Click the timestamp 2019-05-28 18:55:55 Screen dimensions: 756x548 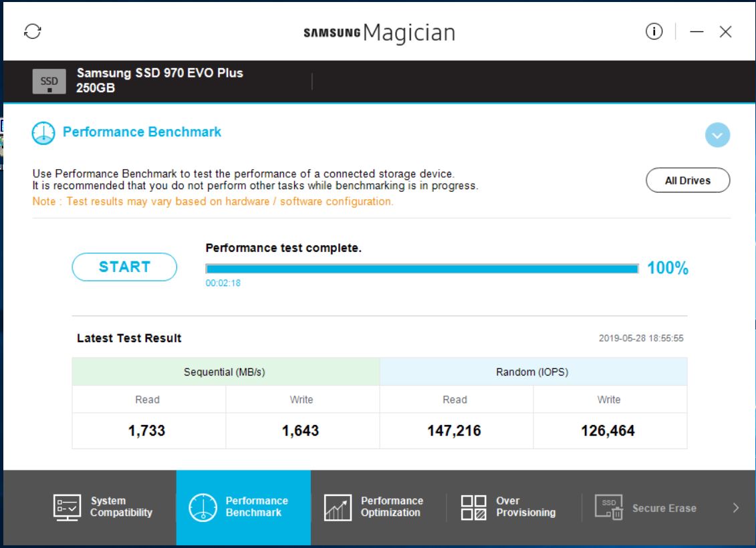[x=641, y=338]
